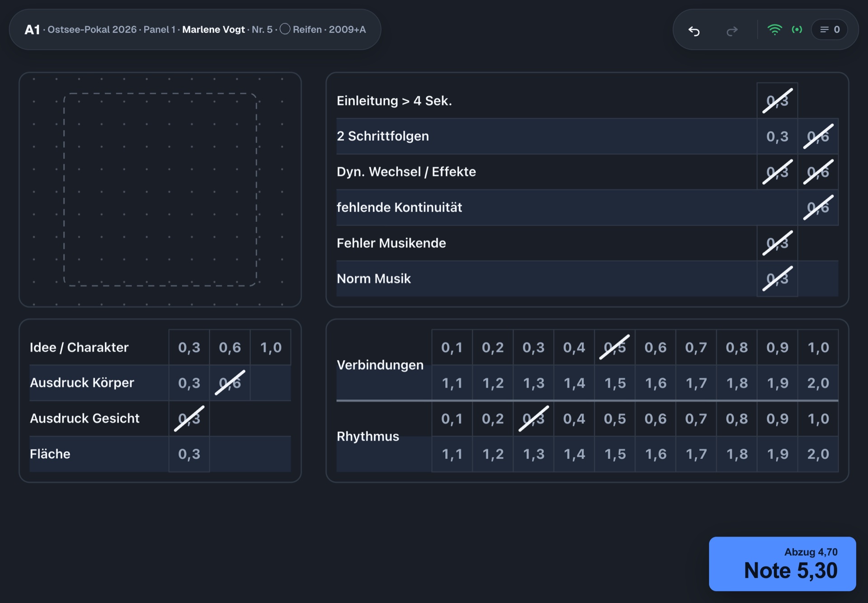Viewport: 868px width, 603px height.
Task: Toggle 0,6 for fehlende Kontinuität
Action: pyautogui.click(x=818, y=207)
